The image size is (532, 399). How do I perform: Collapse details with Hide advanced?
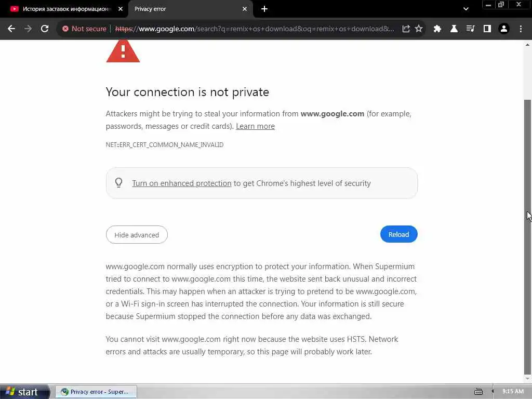click(x=137, y=235)
